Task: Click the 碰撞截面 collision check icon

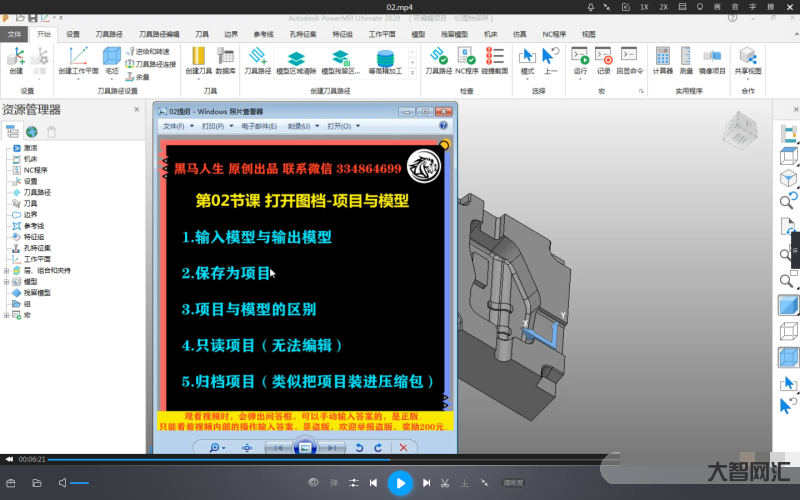Action: point(495,59)
